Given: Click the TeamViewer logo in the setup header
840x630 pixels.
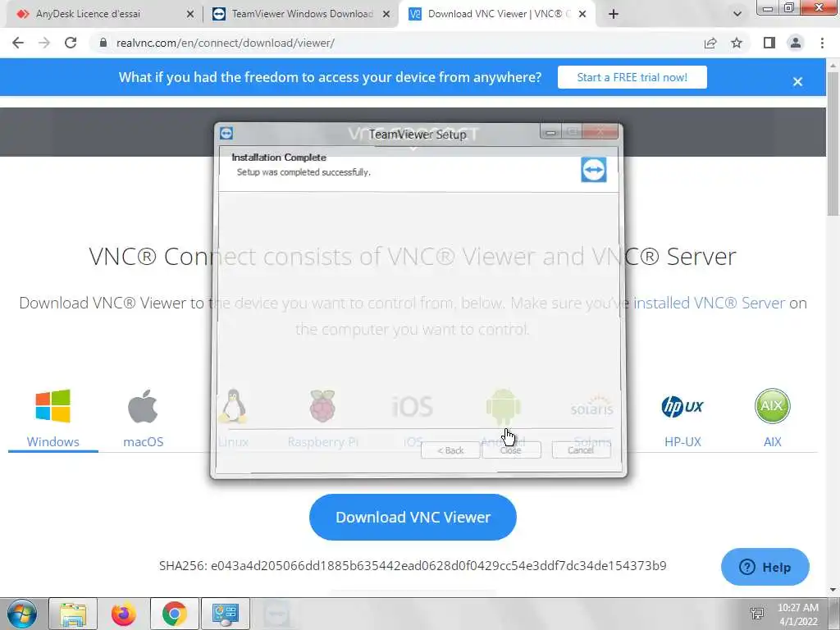Looking at the screenshot, I should [594, 170].
